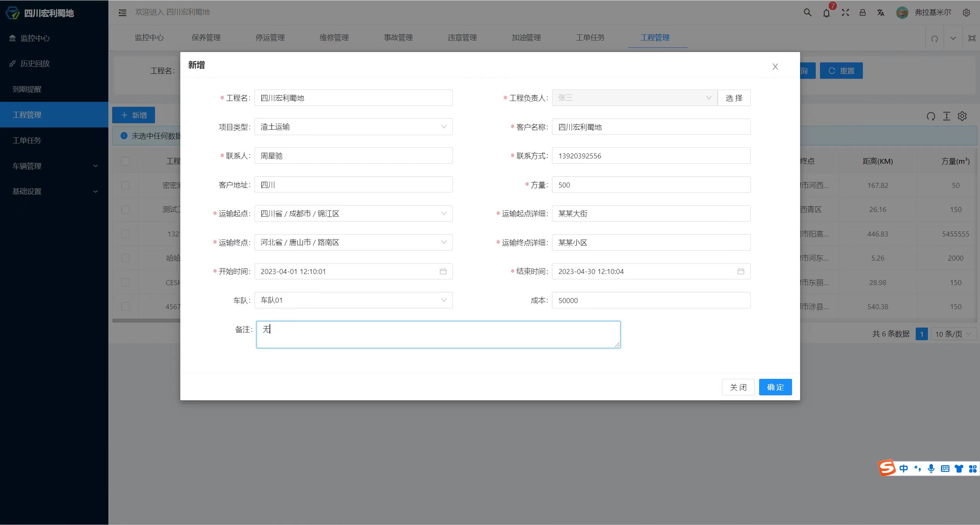Reload table data icon
The width and height of the screenshot is (980, 525).
click(931, 116)
